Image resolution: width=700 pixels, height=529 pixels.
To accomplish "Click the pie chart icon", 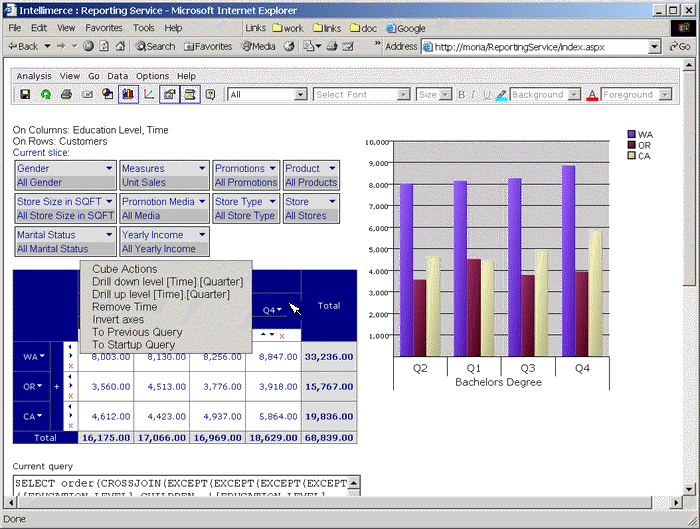I will coord(108,94).
